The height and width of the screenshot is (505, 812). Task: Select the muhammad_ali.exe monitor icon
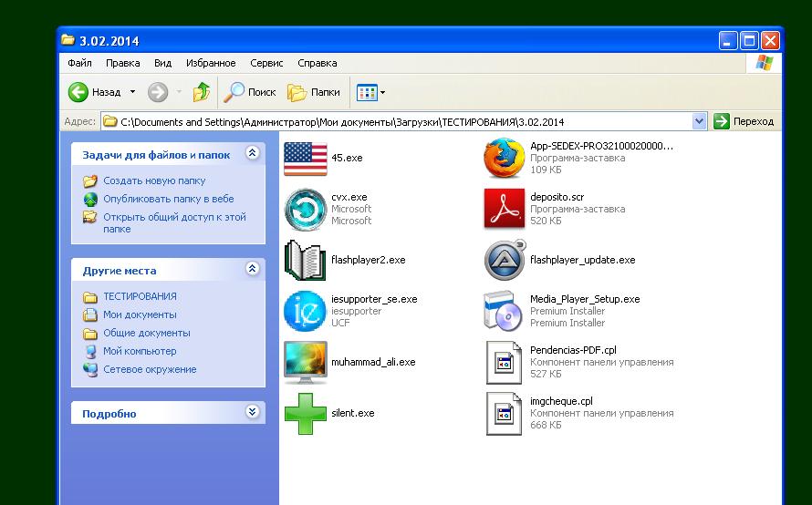tap(305, 362)
